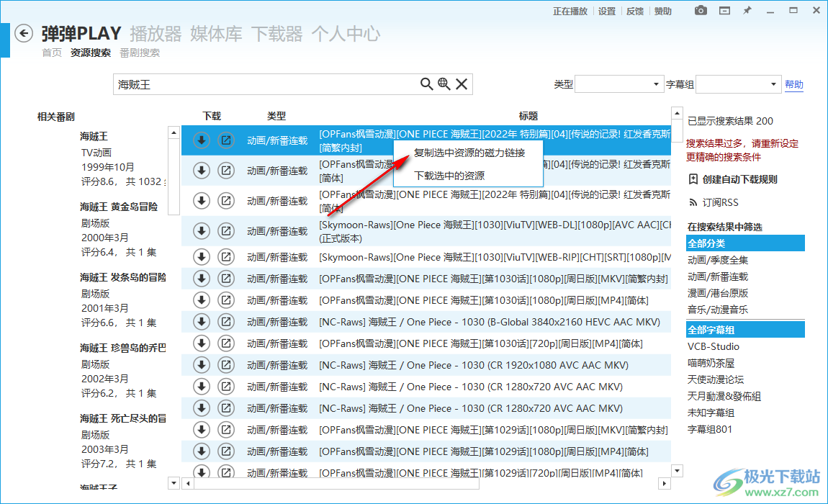Click the 帮助 link
The width and height of the screenshot is (828, 504).
(793, 84)
